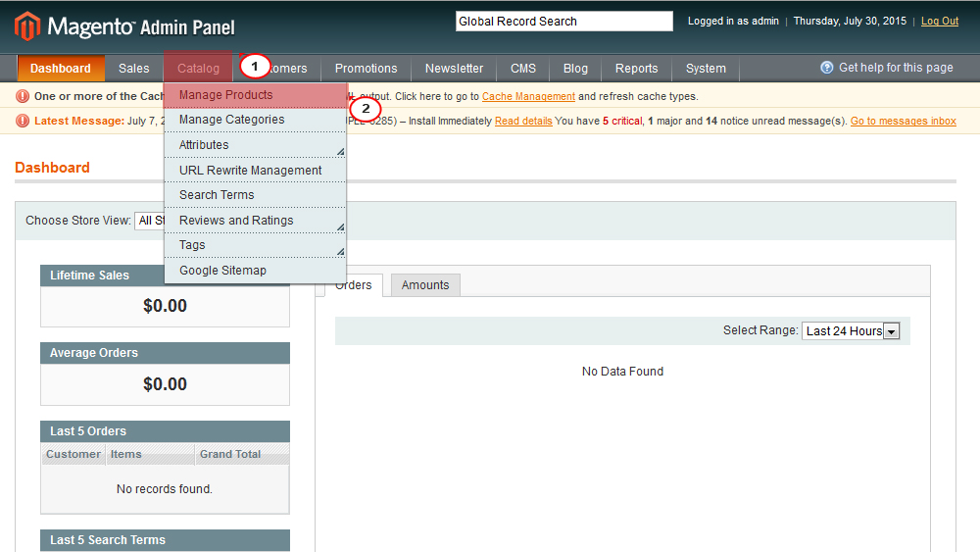980x552 pixels.
Task: Open Get help for this page
Action: coord(895,68)
